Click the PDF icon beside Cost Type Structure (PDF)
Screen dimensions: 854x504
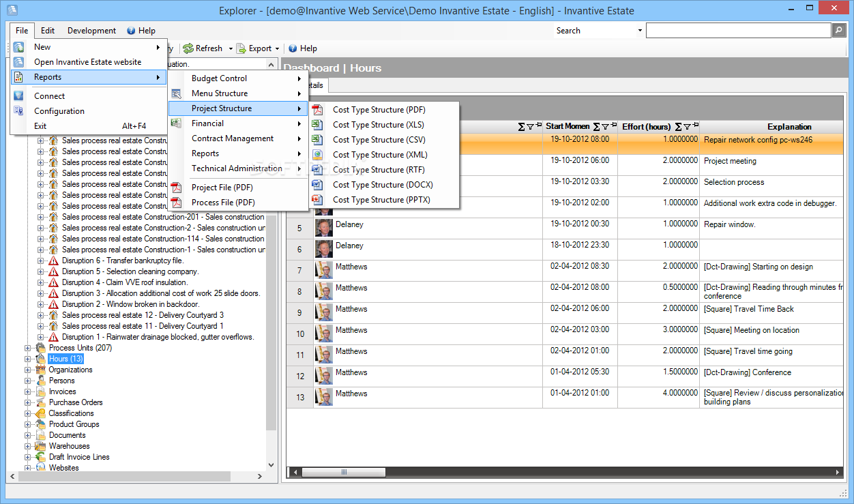point(316,110)
